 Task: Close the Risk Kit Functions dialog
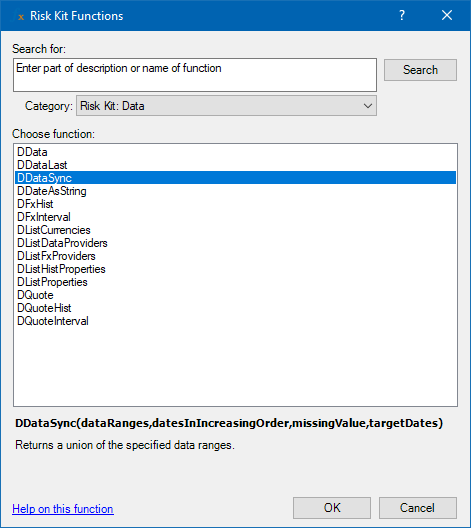coord(447,15)
